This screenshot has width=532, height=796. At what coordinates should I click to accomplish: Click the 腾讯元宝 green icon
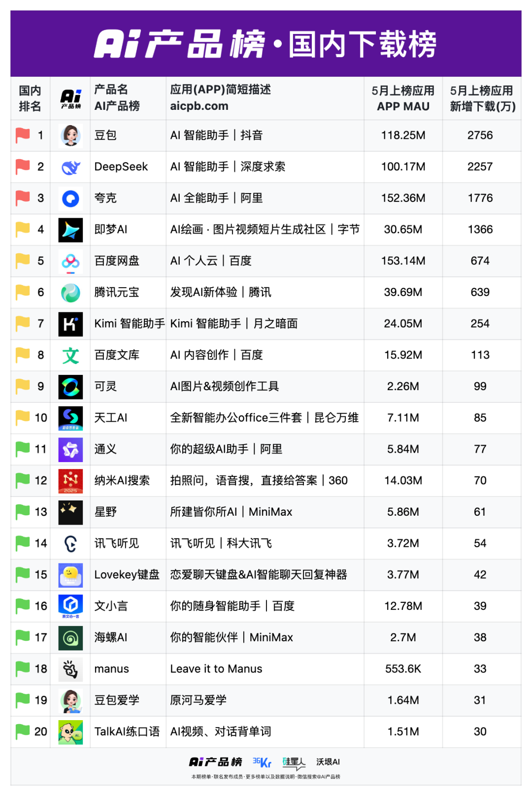tap(70, 293)
